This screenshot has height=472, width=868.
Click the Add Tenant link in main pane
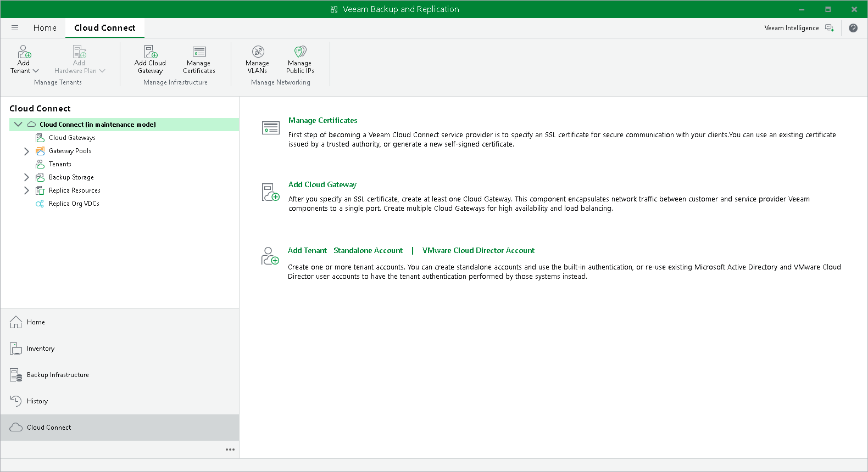307,250
